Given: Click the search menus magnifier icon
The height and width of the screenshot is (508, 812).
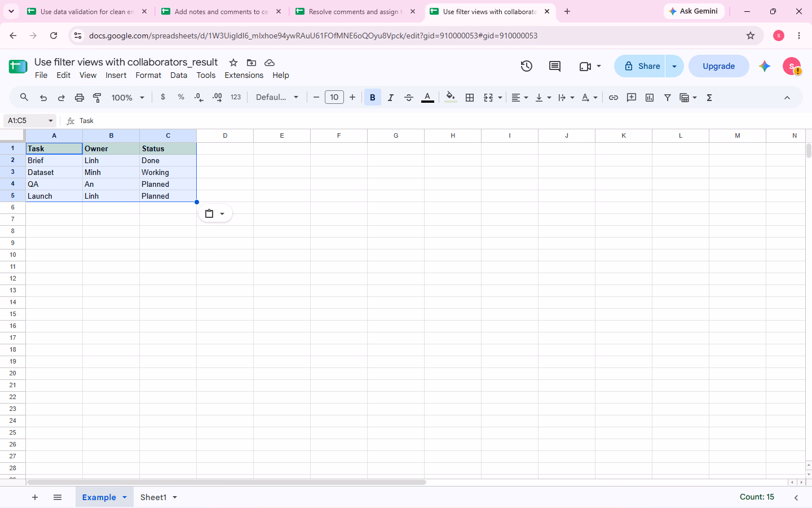Looking at the screenshot, I should [24, 98].
